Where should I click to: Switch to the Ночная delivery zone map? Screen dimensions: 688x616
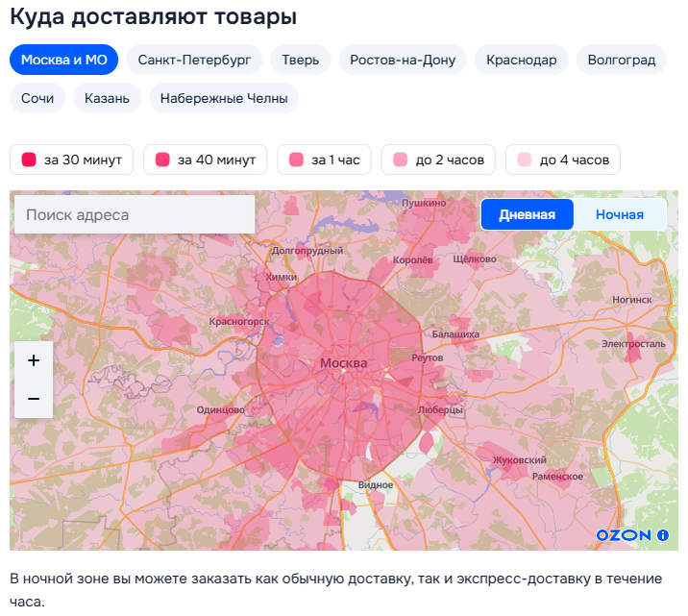(620, 214)
